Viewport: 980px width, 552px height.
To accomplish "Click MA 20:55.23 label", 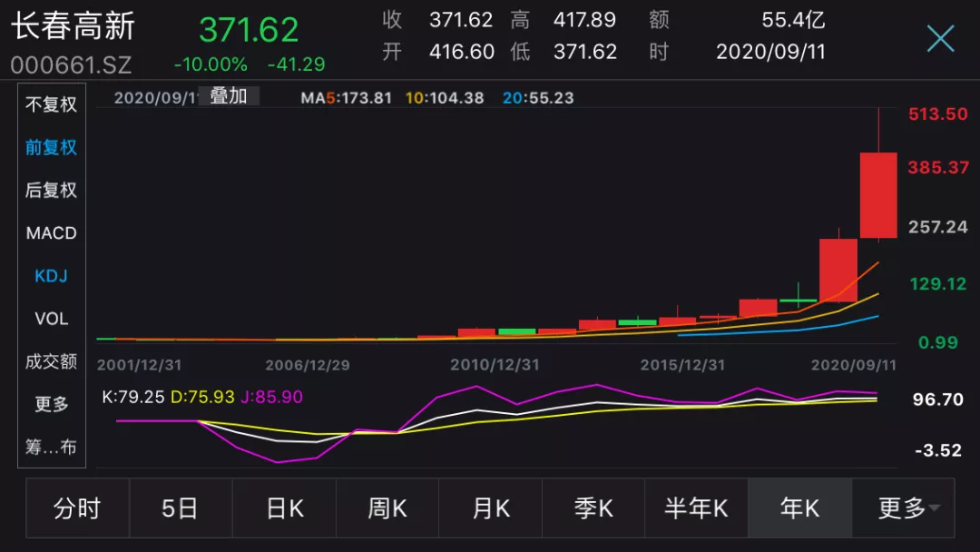I will (x=538, y=98).
